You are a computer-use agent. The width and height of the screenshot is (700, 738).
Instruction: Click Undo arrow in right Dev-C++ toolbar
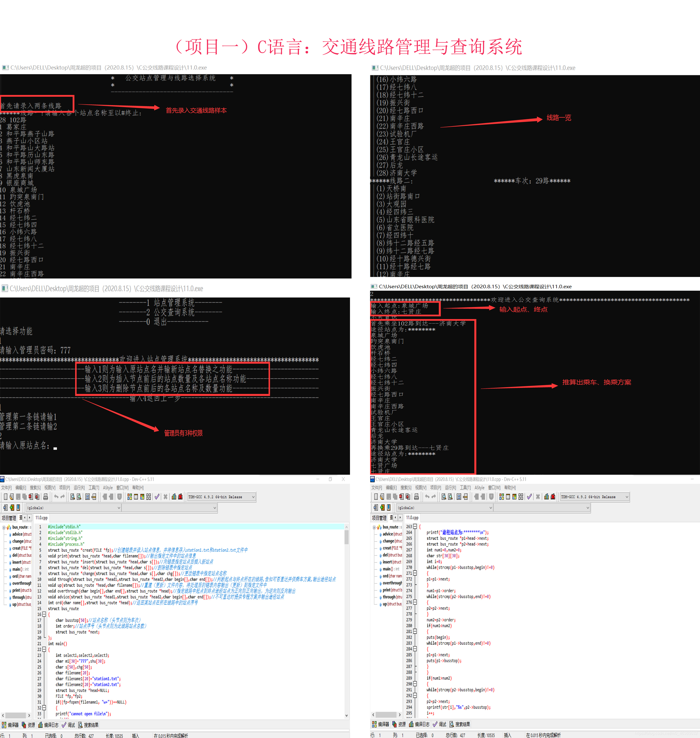(x=427, y=497)
